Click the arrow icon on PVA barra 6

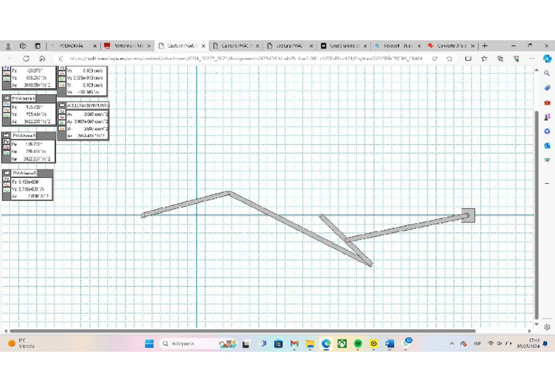click(x=7, y=173)
